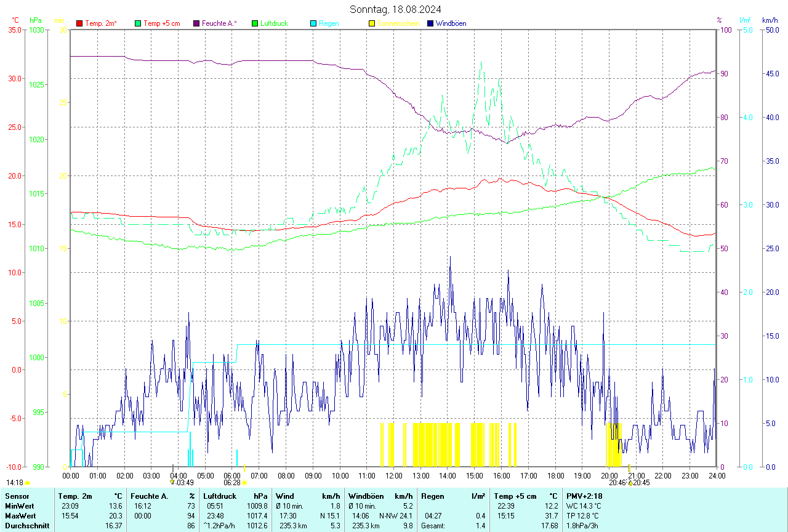Select the bright green Luftdruck legend square
The width and height of the screenshot is (788, 532).
click(x=255, y=23)
